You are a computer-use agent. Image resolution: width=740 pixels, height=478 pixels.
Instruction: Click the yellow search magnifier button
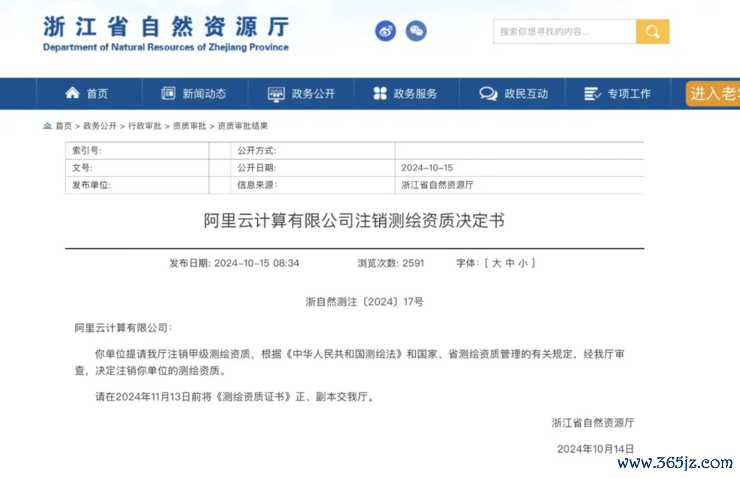click(653, 32)
